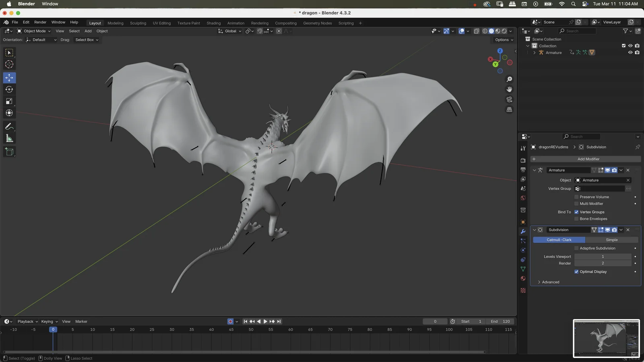Switch subdivision type to Simple
This screenshot has height=362, width=644.
[611, 239]
